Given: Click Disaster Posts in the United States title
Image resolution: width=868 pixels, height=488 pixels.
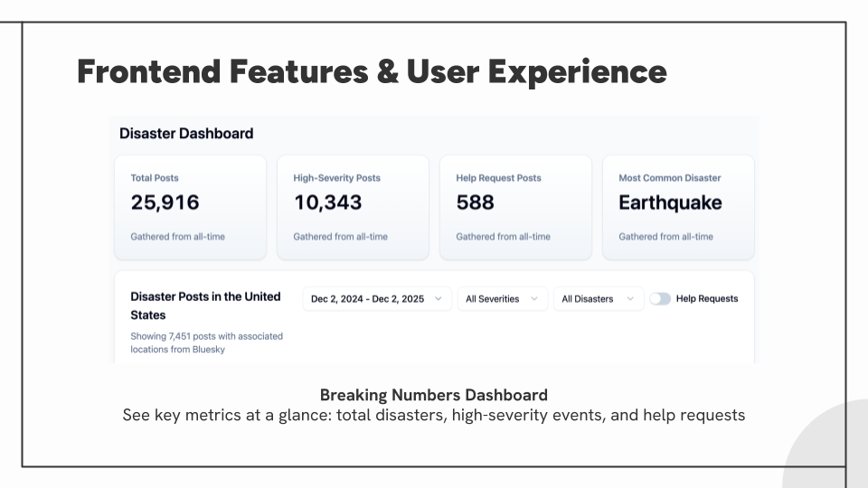Looking at the screenshot, I should click(205, 305).
